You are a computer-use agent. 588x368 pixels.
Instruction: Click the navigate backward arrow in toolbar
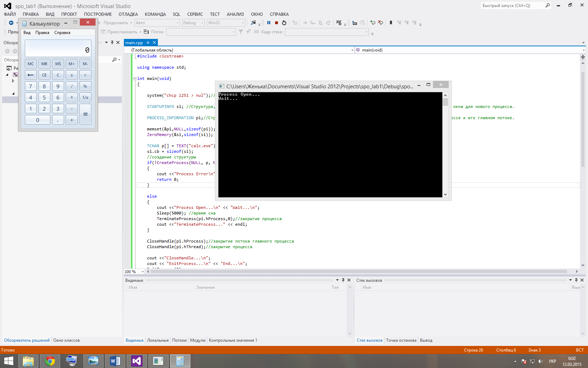[x=11, y=23]
